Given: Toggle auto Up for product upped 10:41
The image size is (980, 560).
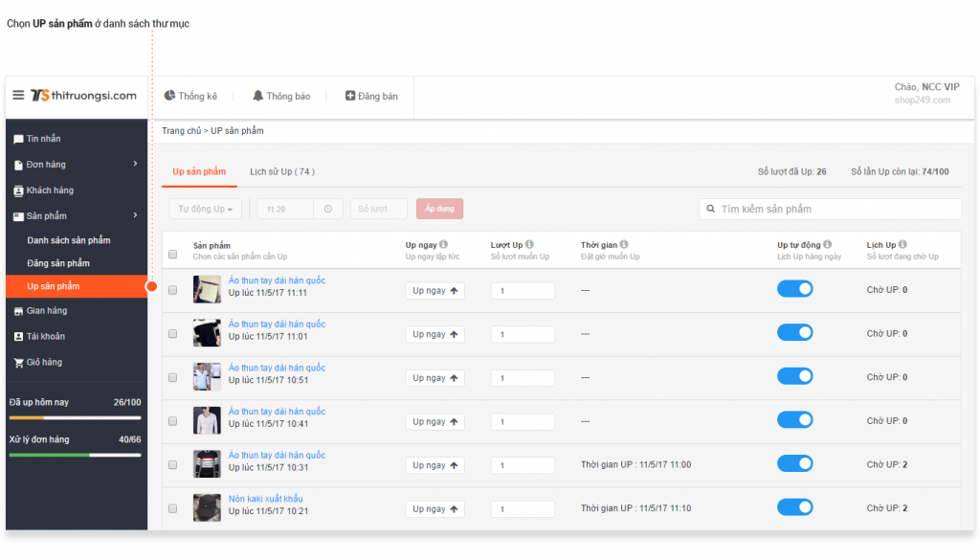Looking at the screenshot, I should point(795,420).
